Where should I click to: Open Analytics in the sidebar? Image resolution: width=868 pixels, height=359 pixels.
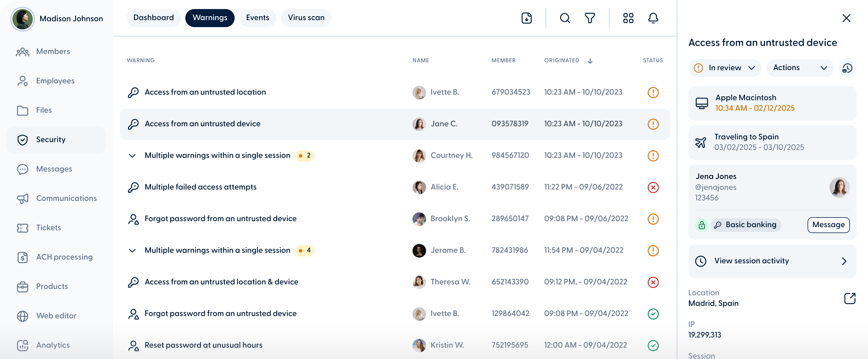coord(53,345)
